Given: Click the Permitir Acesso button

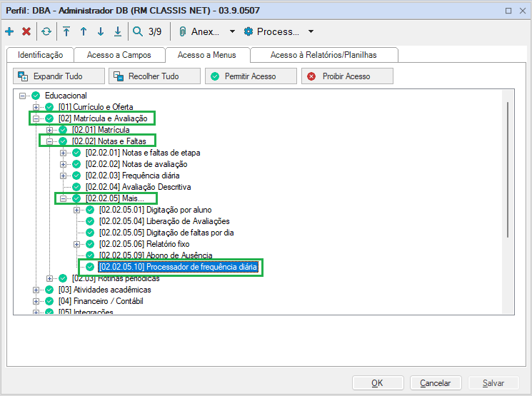Looking at the screenshot, I should [251, 76].
